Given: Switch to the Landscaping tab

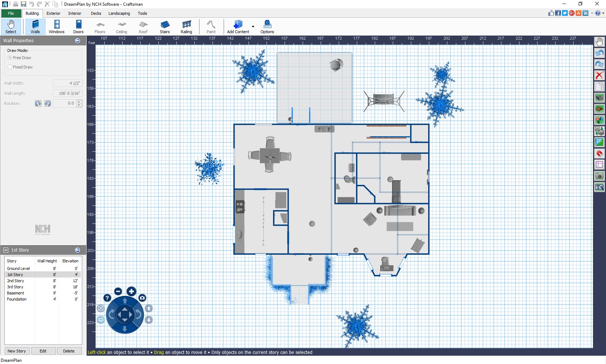Looking at the screenshot, I should click(119, 13).
